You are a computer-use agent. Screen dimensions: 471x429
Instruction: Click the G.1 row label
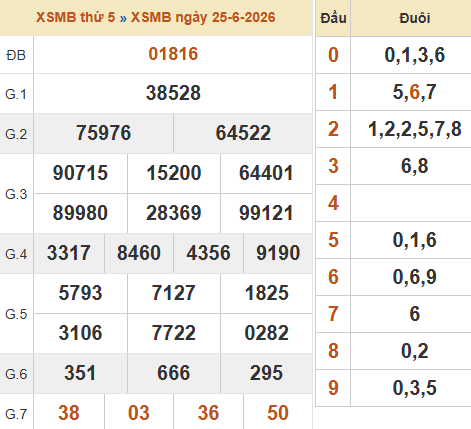coord(16,94)
